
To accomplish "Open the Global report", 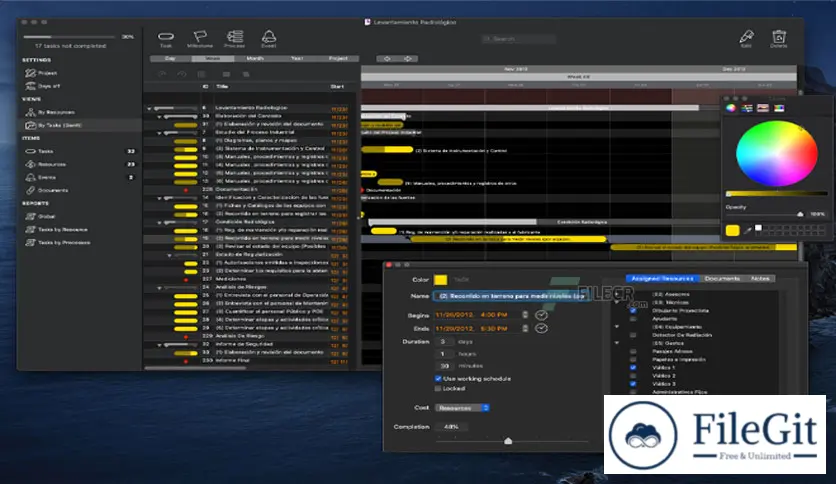I will 41,216.
